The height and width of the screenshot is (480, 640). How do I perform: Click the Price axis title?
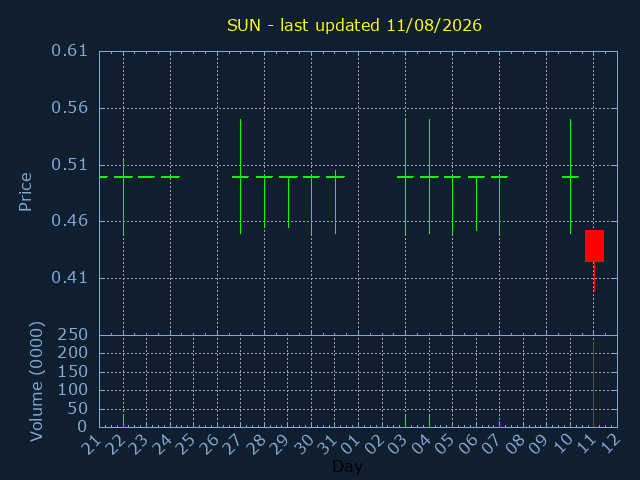point(25,192)
